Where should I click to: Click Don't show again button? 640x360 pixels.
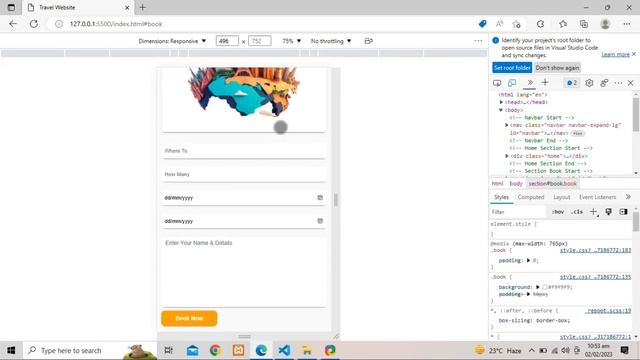[557, 68]
